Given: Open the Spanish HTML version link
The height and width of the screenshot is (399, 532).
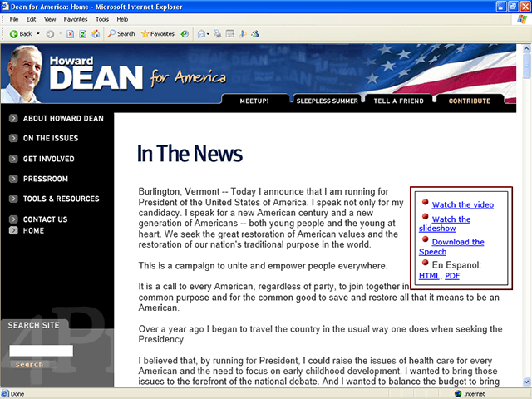Looking at the screenshot, I should click(429, 276).
